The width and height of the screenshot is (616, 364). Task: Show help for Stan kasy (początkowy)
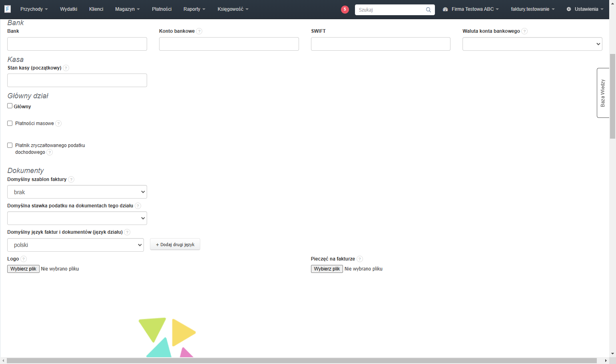click(x=66, y=68)
